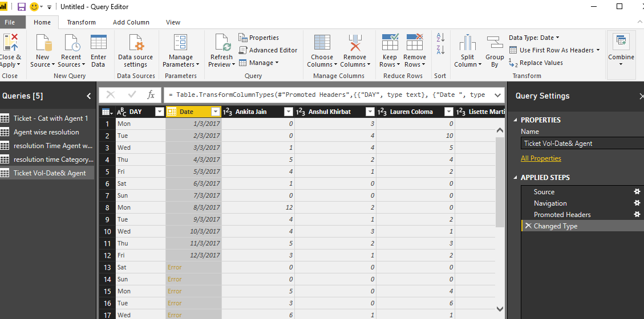
Task: Collapse the APPLIED STEPS section
Action: (x=516, y=178)
